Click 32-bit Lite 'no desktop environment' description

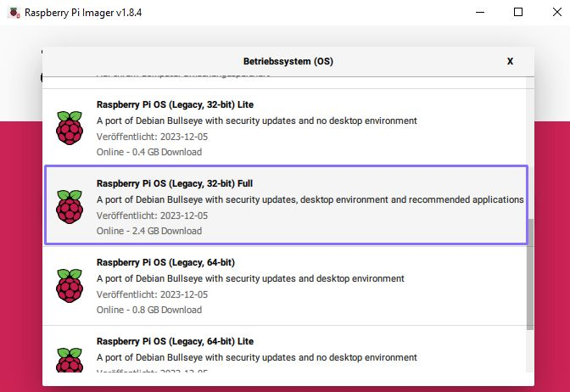(257, 120)
